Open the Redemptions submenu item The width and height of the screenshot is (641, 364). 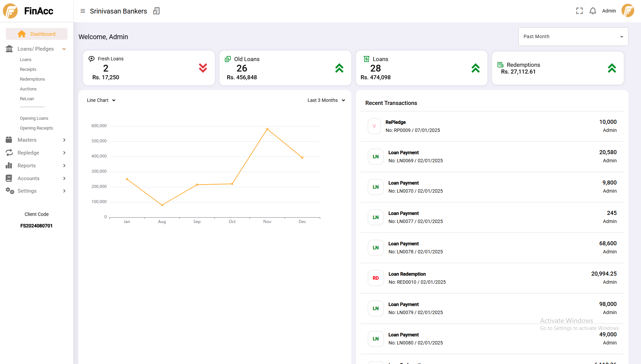32,79
